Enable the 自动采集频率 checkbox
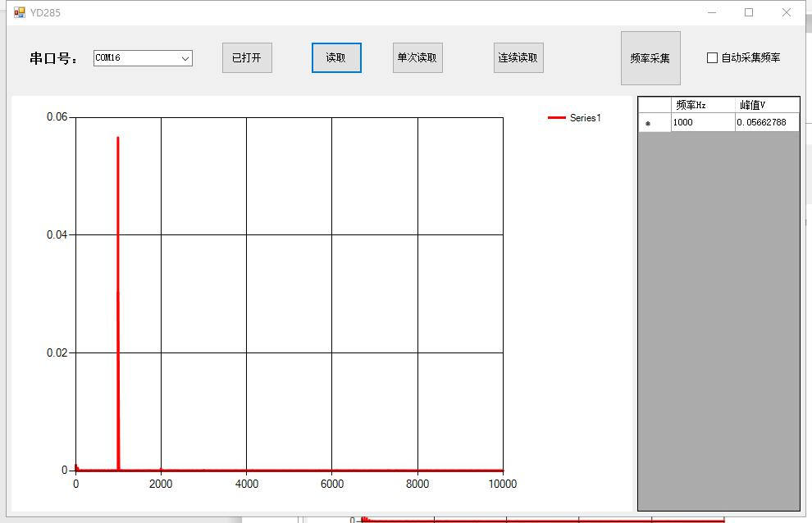The width and height of the screenshot is (812, 523). [x=713, y=58]
